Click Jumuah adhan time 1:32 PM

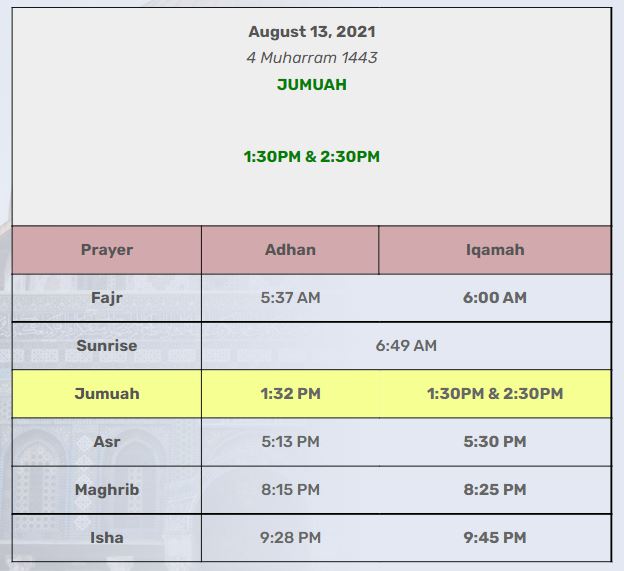coord(291,394)
